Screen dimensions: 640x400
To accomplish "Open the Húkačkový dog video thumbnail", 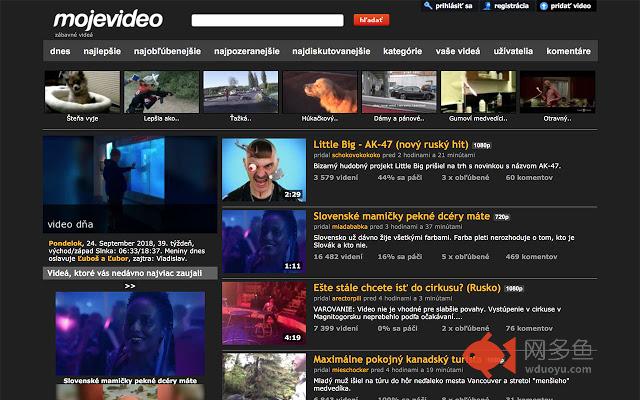I will click(320, 92).
